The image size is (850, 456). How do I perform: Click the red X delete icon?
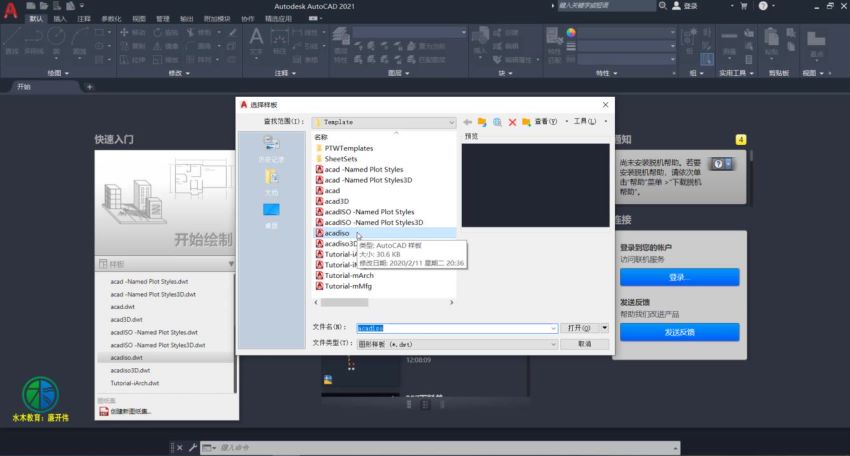512,122
